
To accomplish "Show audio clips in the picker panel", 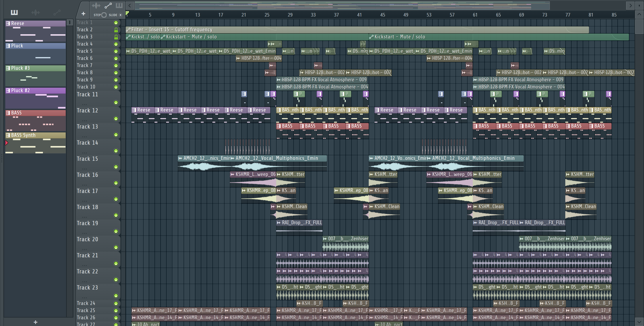I will pos(36,12).
